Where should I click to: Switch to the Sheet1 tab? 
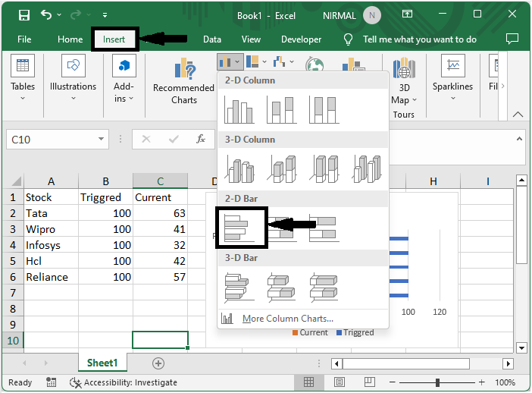[102, 363]
